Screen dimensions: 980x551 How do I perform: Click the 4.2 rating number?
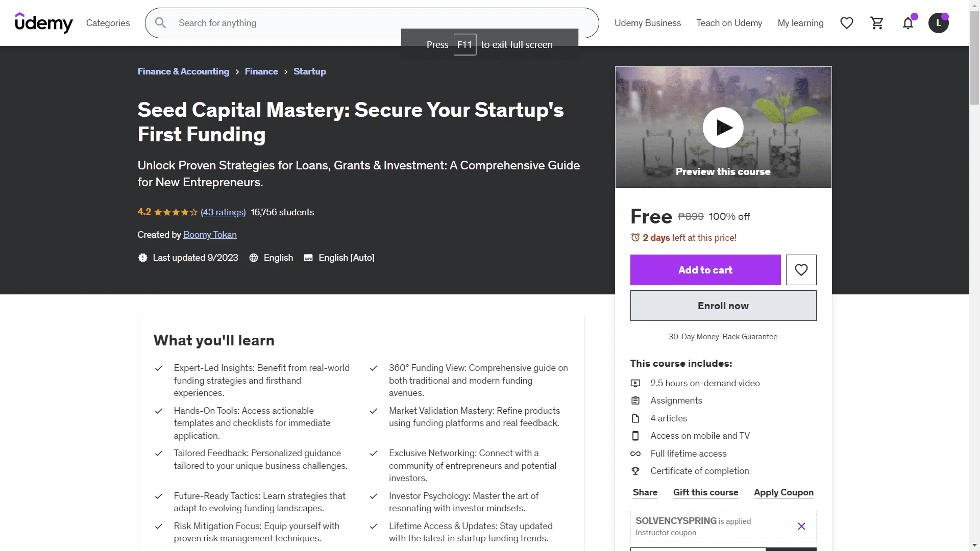point(144,212)
